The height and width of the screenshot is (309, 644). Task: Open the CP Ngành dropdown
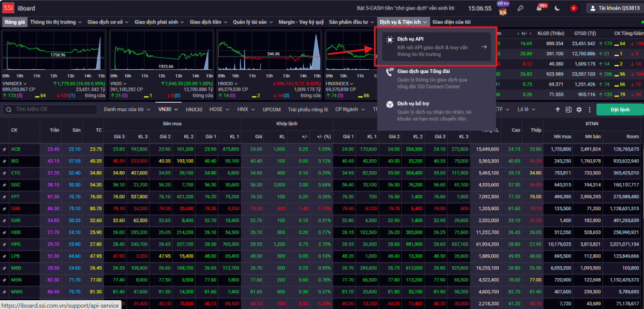347,110
